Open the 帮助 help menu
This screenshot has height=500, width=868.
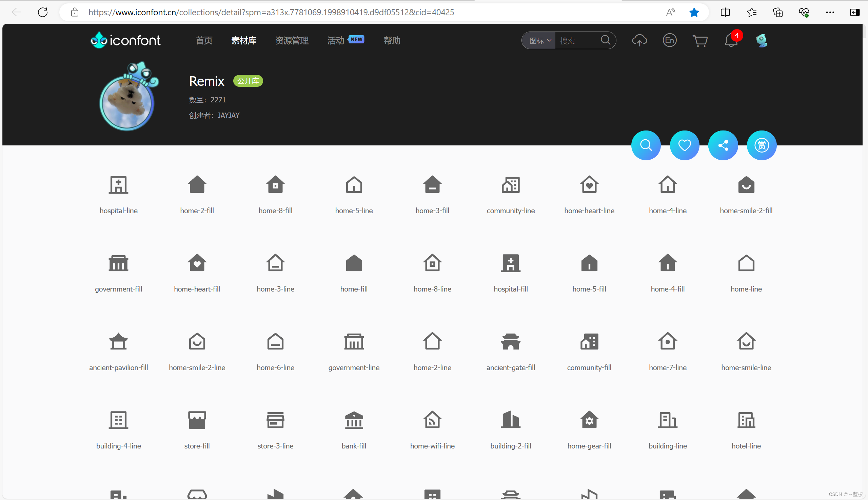(392, 41)
